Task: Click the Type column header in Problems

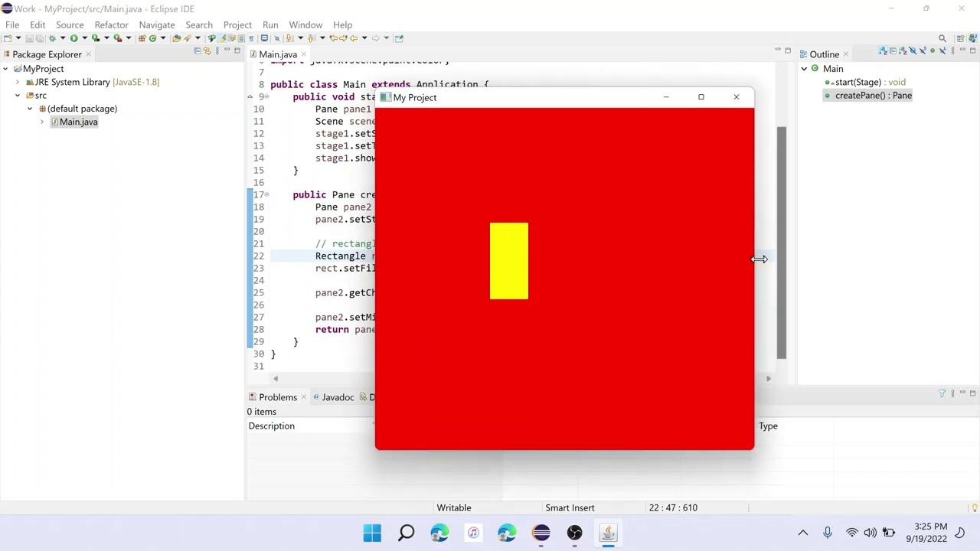Action: click(768, 425)
